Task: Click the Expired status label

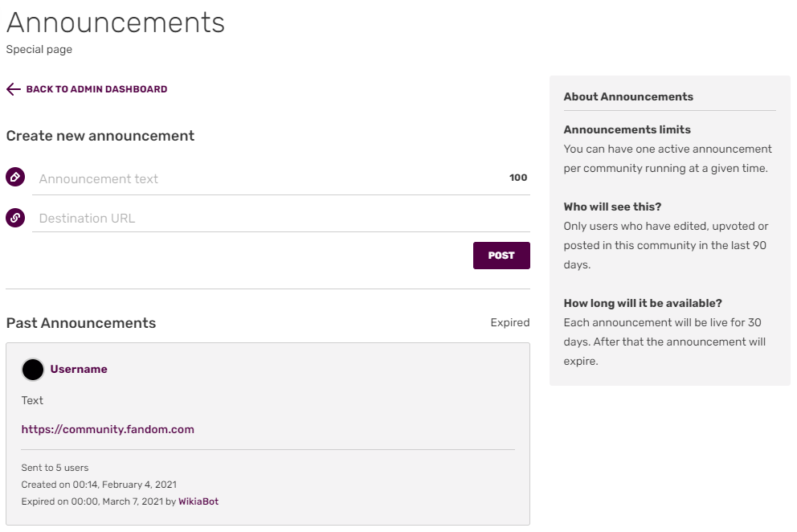Action: click(x=510, y=322)
